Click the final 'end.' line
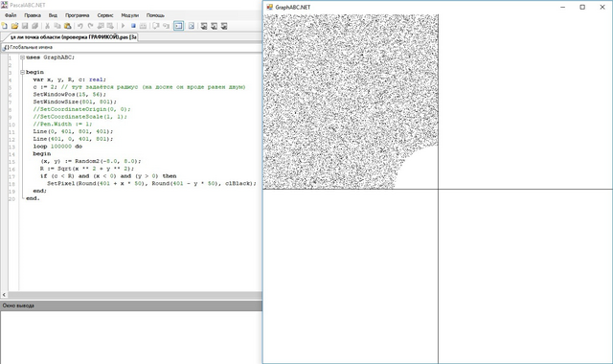The height and width of the screenshot is (364, 613). click(x=33, y=198)
